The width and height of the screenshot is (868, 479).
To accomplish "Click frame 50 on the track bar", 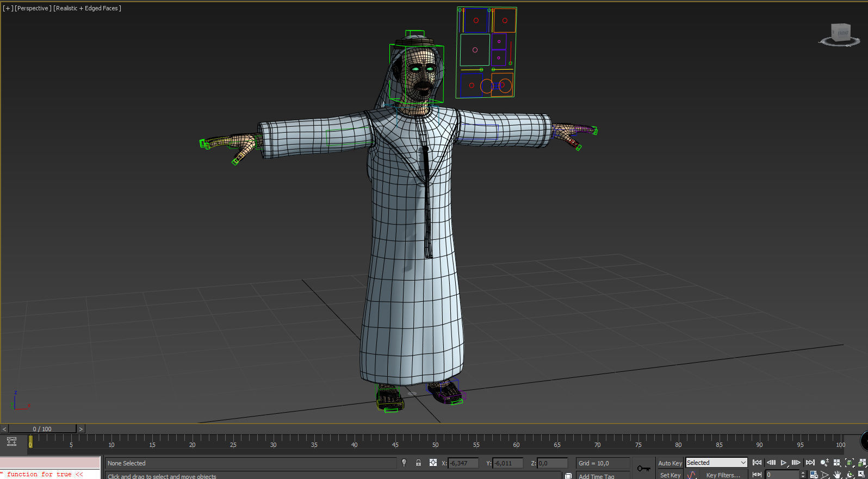I will pos(435,445).
